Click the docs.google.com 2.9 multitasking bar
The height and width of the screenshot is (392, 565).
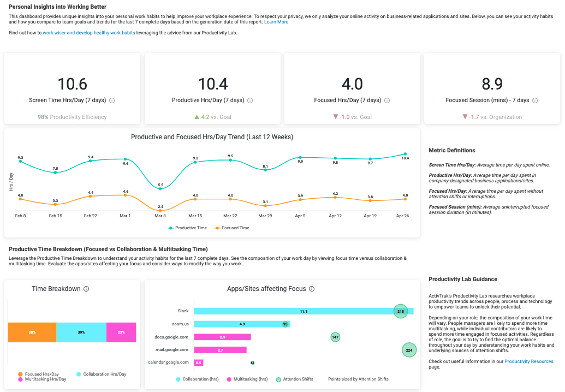222,337
